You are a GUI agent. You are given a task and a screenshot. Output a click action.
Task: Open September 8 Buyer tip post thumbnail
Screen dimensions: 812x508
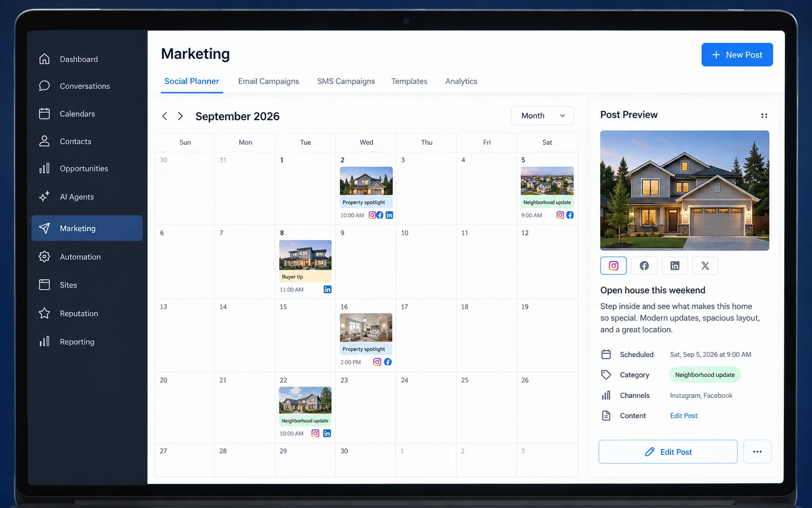pyautogui.click(x=305, y=255)
